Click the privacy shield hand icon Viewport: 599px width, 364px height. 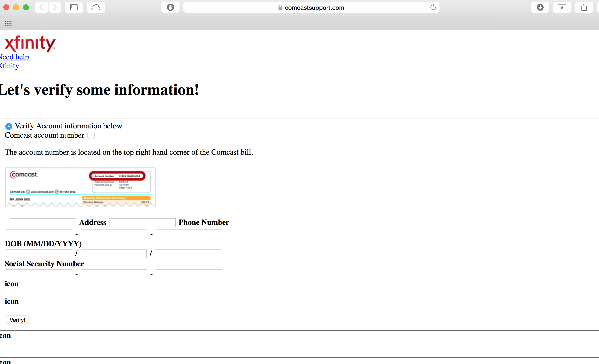tap(170, 7)
